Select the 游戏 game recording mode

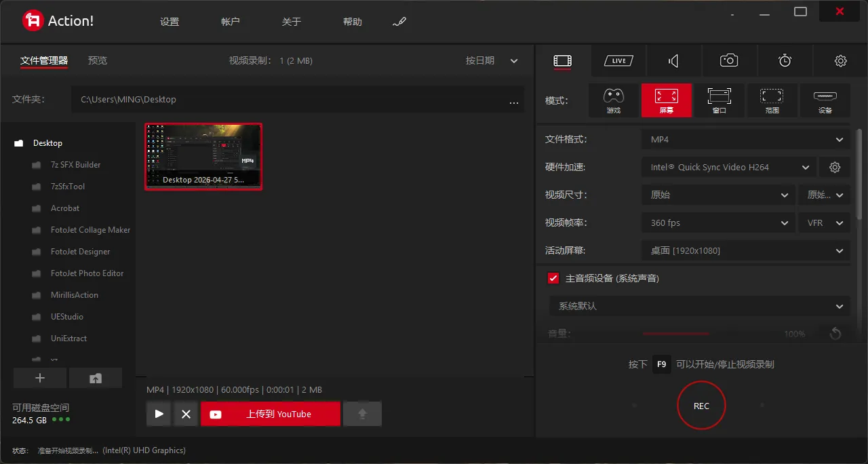pyautogui.click(x=614, y=100)
